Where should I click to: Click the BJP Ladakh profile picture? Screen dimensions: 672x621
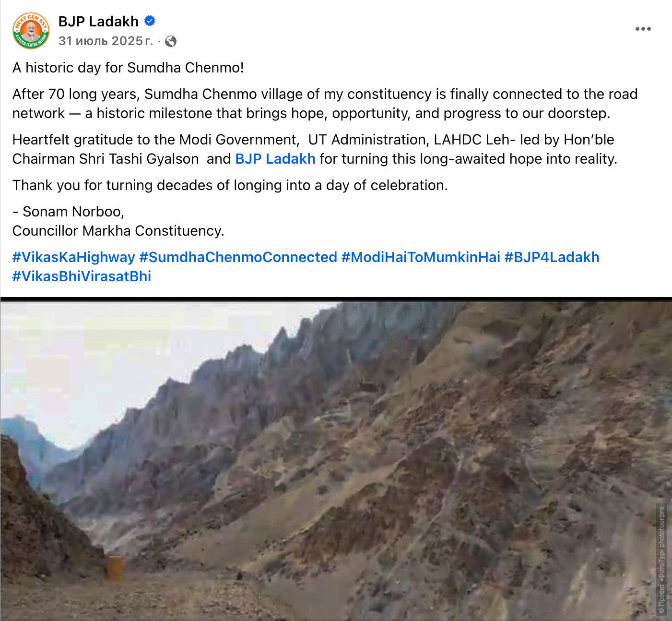tap(29, 30)
